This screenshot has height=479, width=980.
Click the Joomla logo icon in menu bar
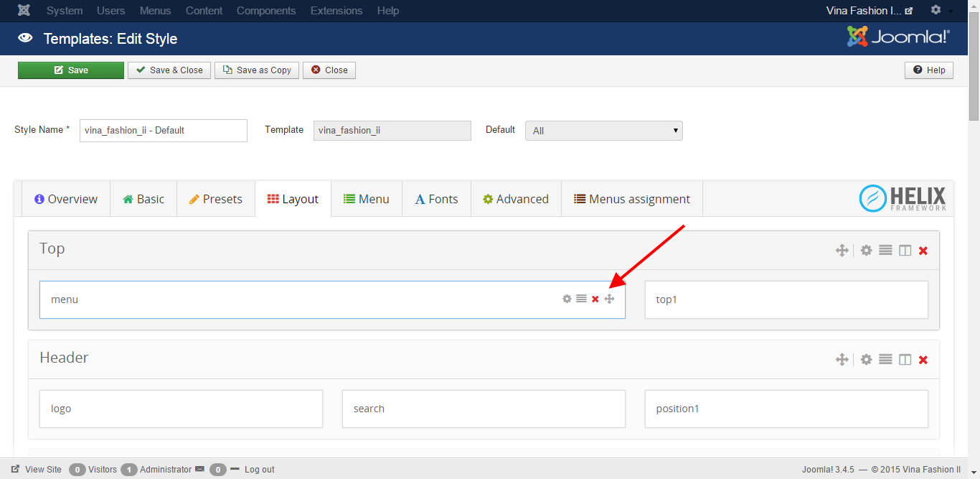(24, 11)
